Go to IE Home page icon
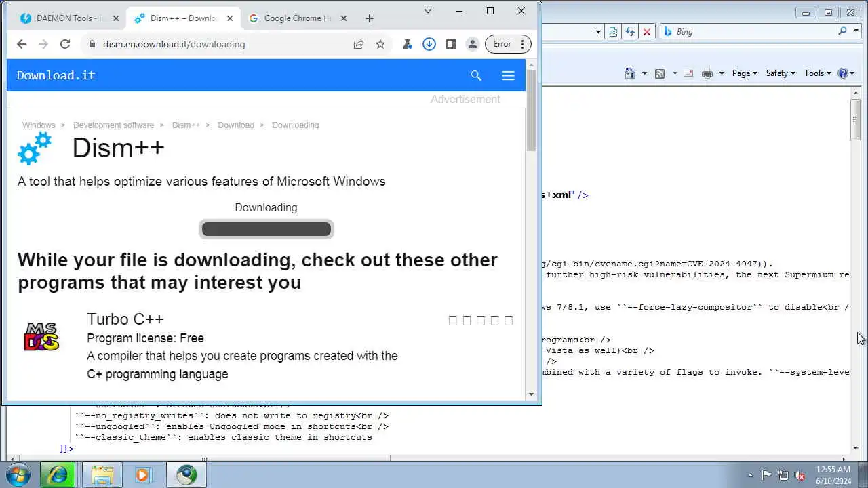Viewport: 868px width, 488px height. click(630, 73)
